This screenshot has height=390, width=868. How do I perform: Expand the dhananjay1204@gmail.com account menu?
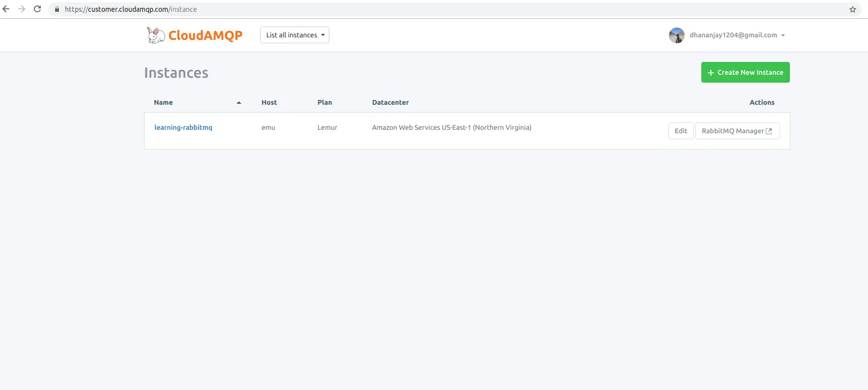pos(737,35)
